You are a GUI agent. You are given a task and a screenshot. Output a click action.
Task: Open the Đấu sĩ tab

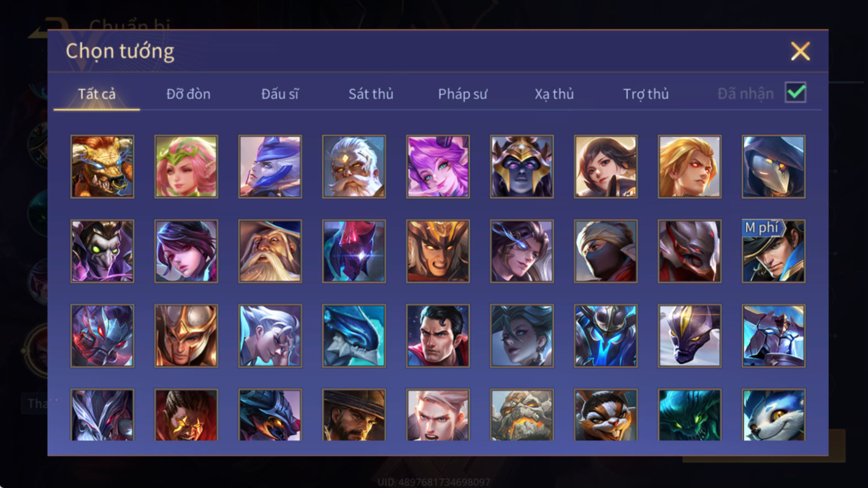point(279,94)
